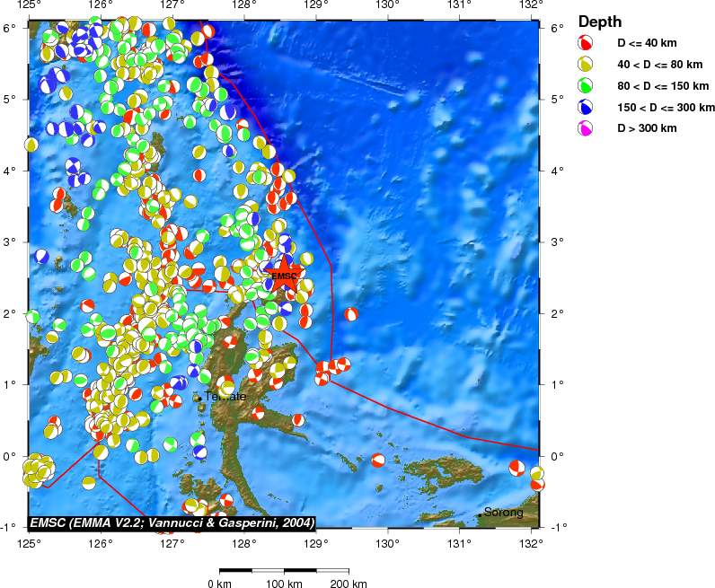
Task: Click the 100 km scale bar label
Action: (284, 584)
